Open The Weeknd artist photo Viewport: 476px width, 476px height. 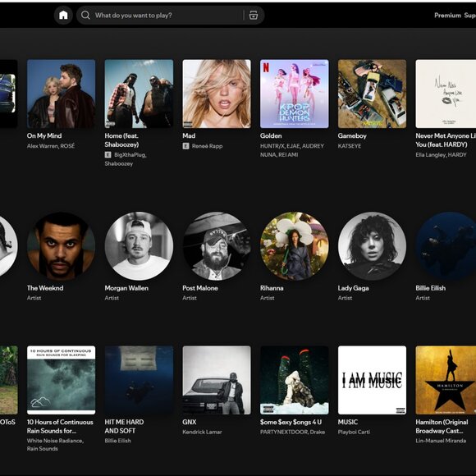pyautogui.click(x=61, y=246)
